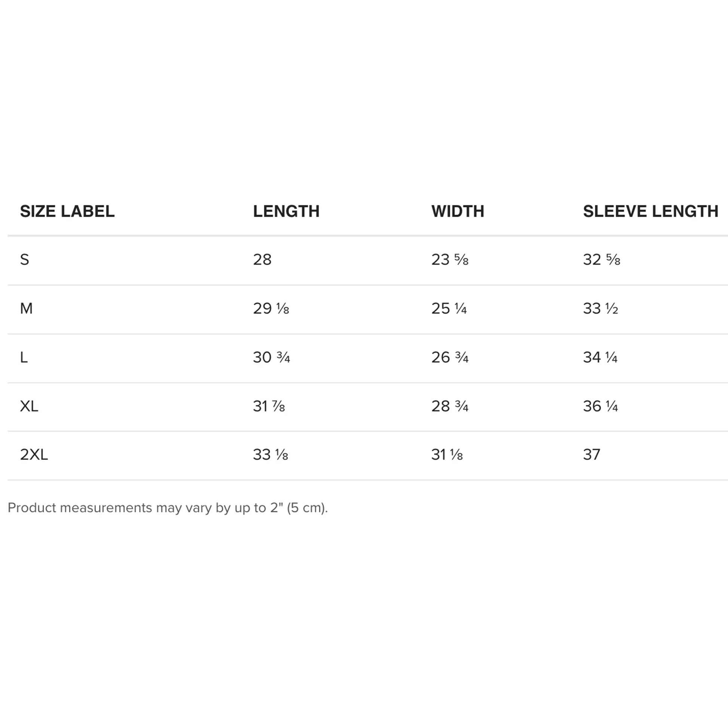Click the width value 23 ⅝ for S
Viewport: 728px width, 728px height.
450,260
